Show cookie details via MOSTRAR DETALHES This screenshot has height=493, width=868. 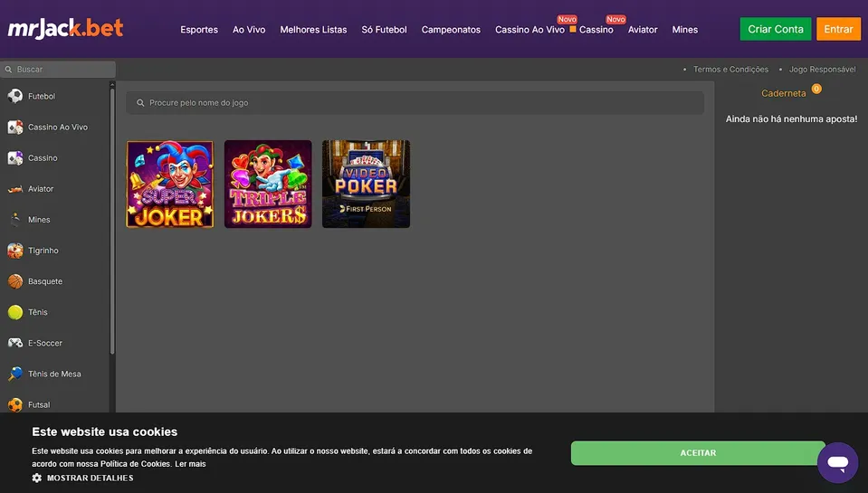90,478
